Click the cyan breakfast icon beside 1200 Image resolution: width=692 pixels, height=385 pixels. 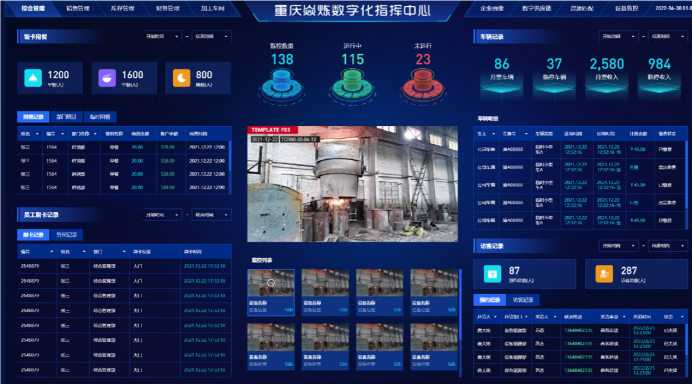click(33, 78)
